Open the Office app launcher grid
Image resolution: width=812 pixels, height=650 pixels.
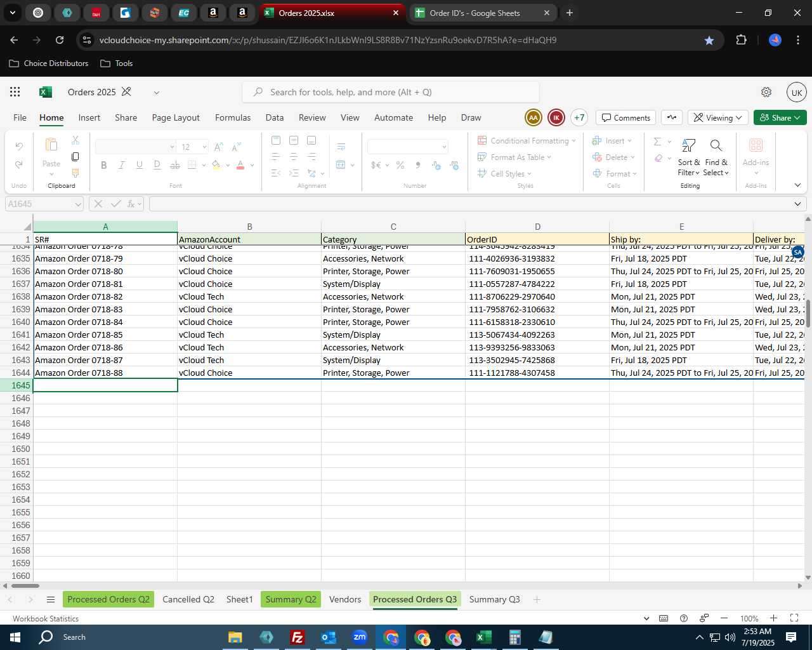(15, 92)
